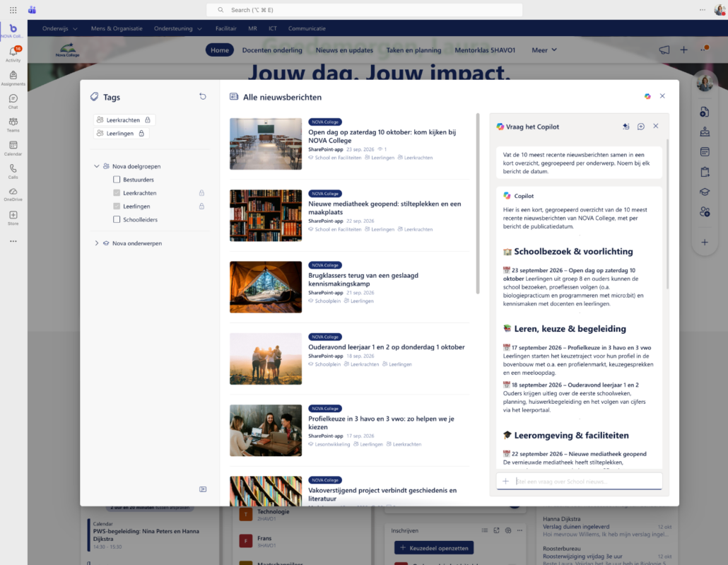Open the Nieuwe mediatheek geopend article

[x=384, y=208]
